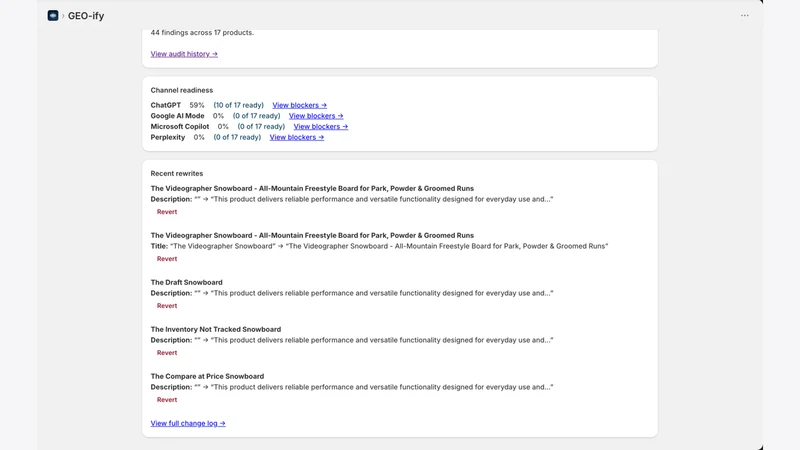Viewport: 800px width, 450px height.
Task: Click the Google AI Mode label
Action: pos(177,116)
